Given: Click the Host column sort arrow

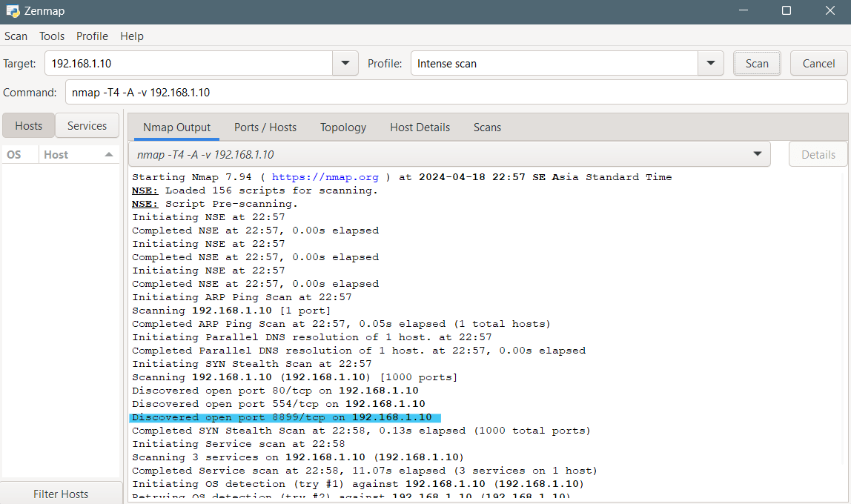Looking at the screenshot, I should (108, 155).
